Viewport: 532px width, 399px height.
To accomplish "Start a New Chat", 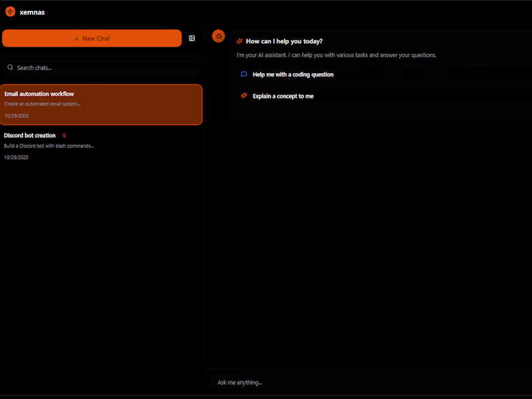I will point(92,39).
